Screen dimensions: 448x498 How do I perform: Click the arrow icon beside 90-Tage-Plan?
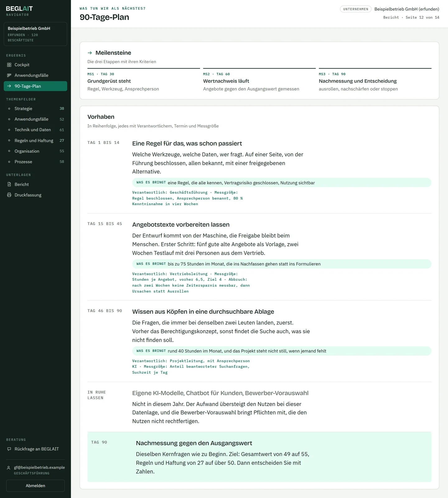point(9,86)
